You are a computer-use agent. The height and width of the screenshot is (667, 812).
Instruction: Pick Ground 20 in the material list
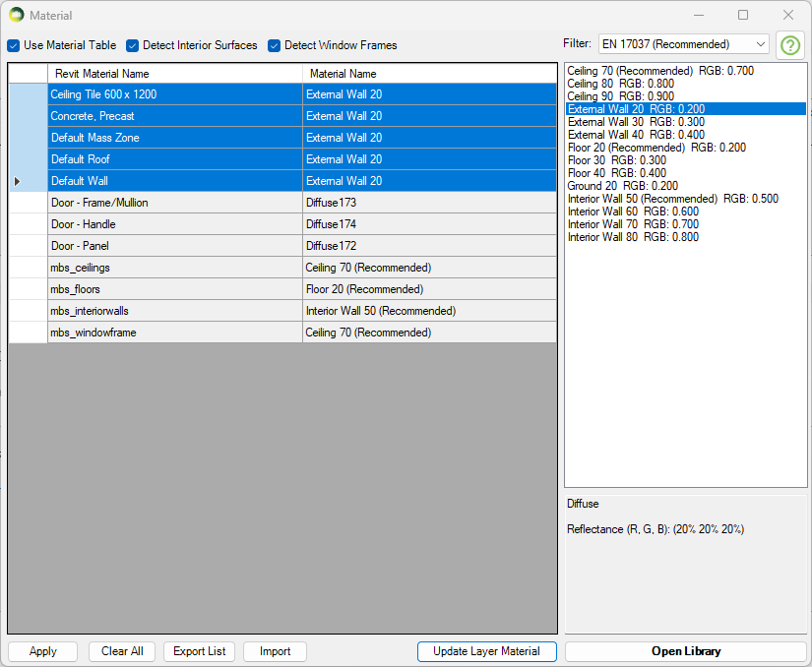coord(623,186)
